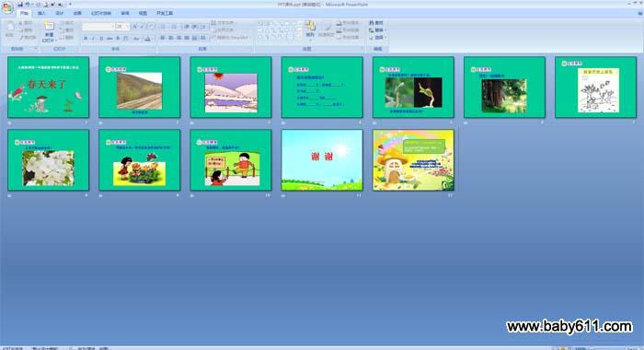644x350 pixels.
Task: Open the View (视图) ribbon tab
Action: (x=143, y=14)
